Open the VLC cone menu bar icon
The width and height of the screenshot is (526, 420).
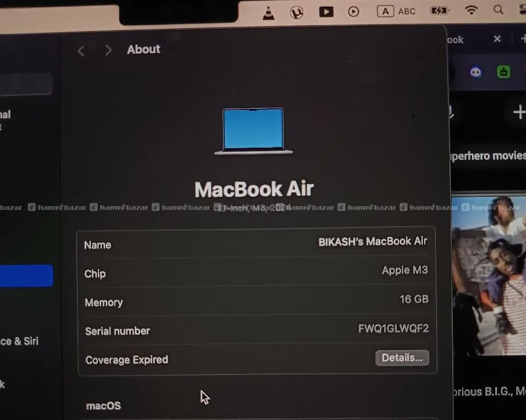[x=268, y=13]
